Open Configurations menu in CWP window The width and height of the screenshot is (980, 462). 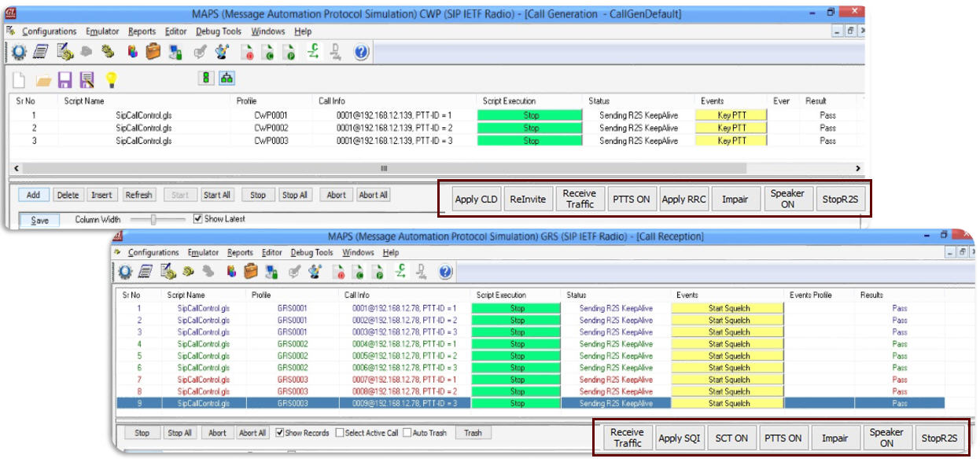click(x=49, y=31)
